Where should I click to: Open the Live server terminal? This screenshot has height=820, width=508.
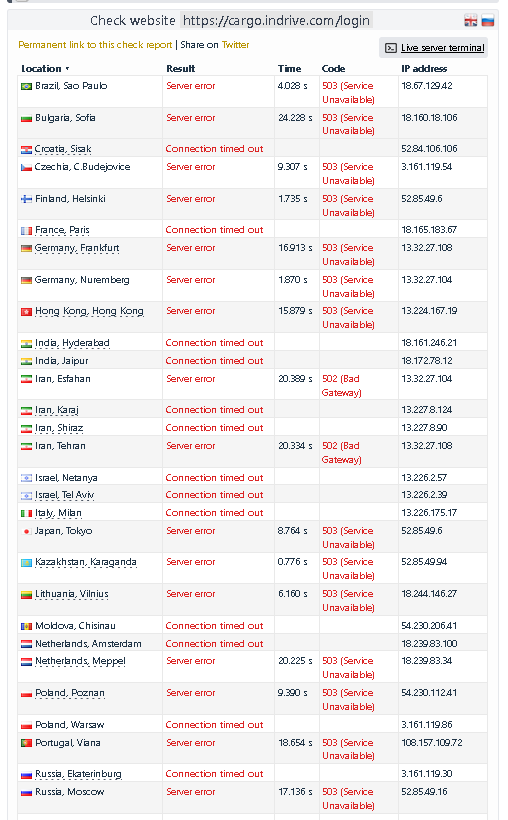coord(443,48)
